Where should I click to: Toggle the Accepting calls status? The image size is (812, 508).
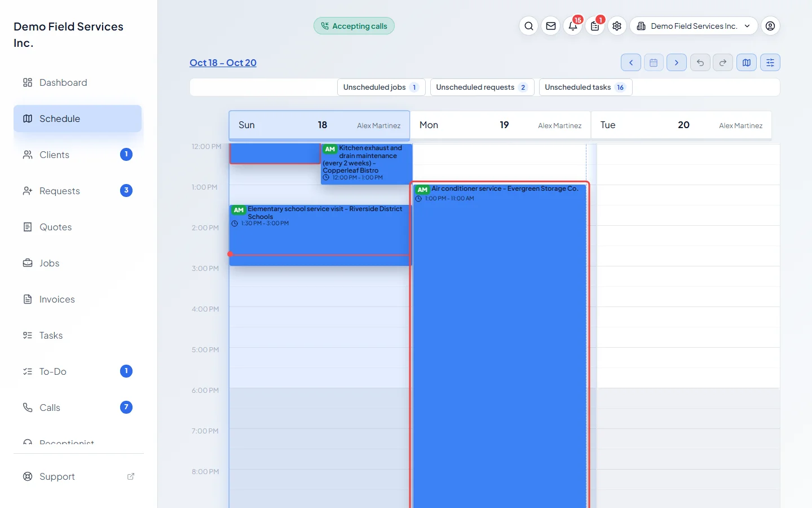click(354, 26)
